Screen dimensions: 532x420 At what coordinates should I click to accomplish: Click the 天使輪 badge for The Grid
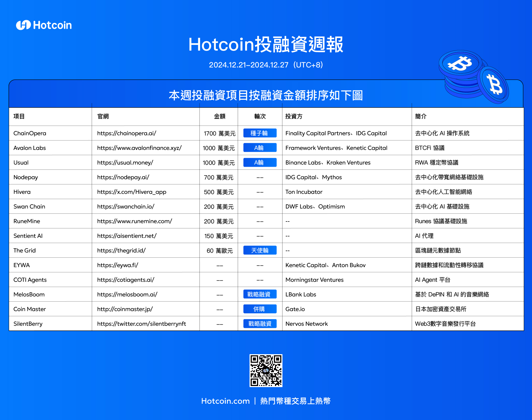click(260, 250)
